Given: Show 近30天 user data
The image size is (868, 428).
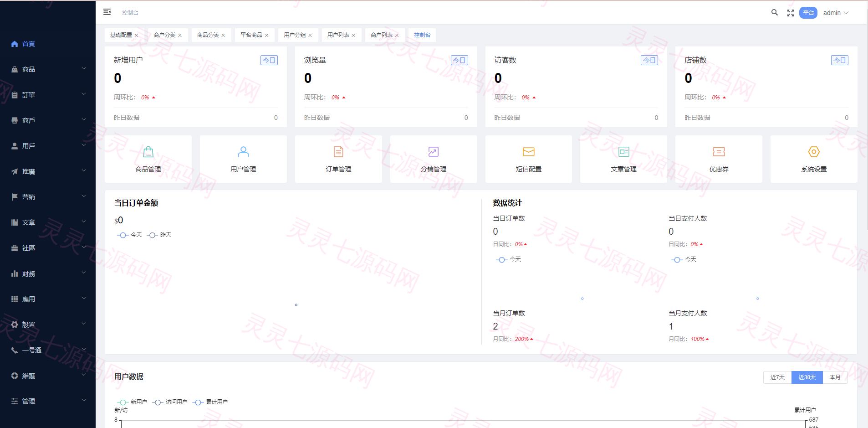Looking at the screenshot, I should (x=807, y=377).
